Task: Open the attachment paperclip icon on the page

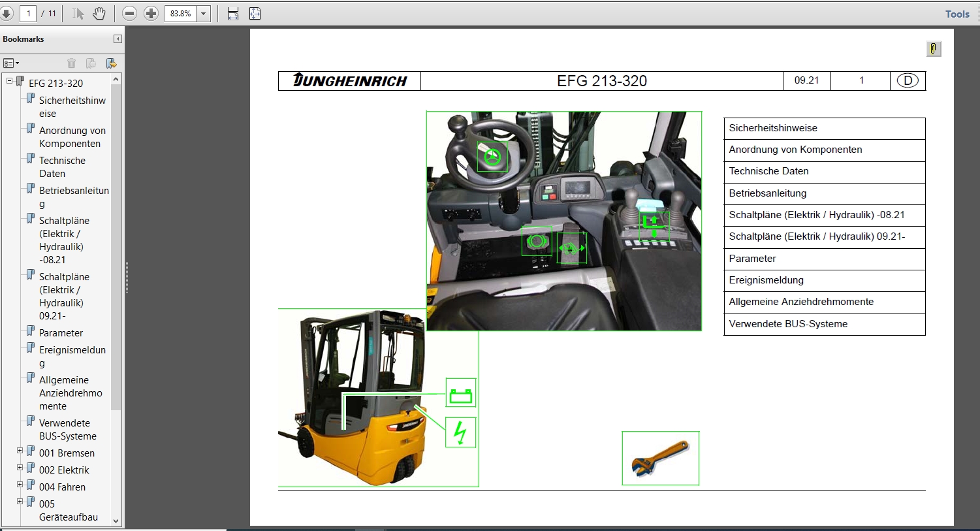Action: click(x=933, y=48)
